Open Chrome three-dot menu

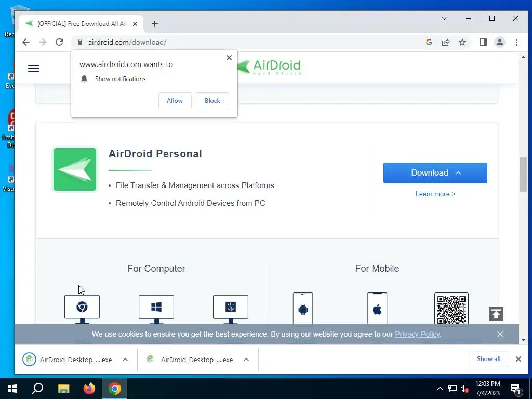point(516,42)
